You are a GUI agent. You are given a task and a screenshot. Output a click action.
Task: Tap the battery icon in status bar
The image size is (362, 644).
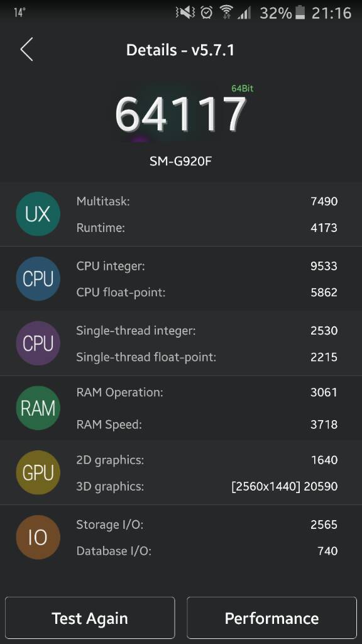pos(300,13)
